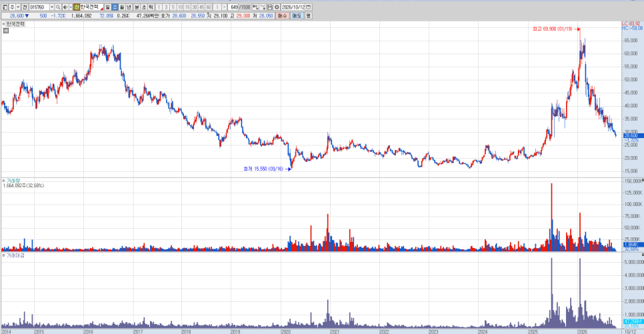
Task: Open the '주' market type dropdown arrow
Action: pyautogui.click(x=18, y=7)
